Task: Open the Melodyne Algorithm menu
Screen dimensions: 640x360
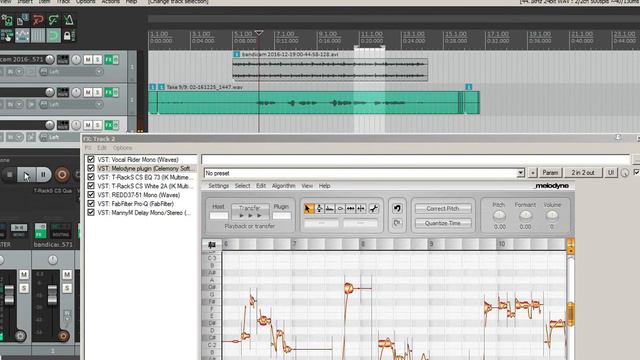Action: [x=283, y=186]
